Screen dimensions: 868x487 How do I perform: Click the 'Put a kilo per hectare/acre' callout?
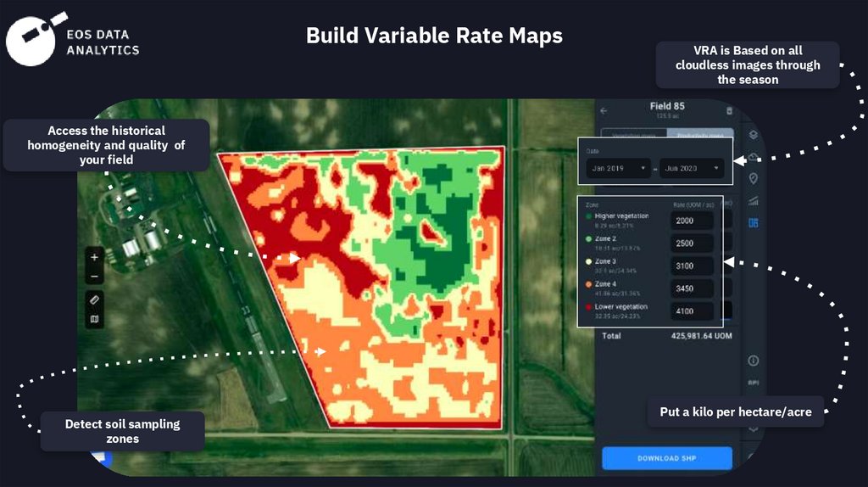736,411
